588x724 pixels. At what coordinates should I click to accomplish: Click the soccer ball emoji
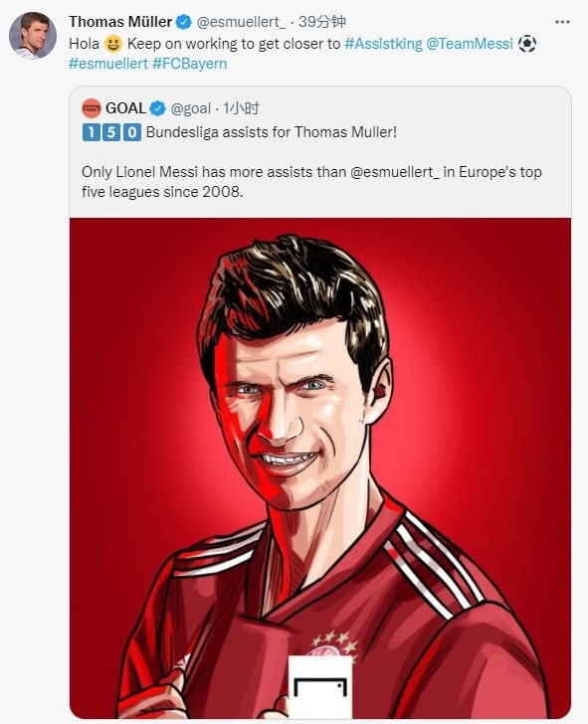coord(527,44)
